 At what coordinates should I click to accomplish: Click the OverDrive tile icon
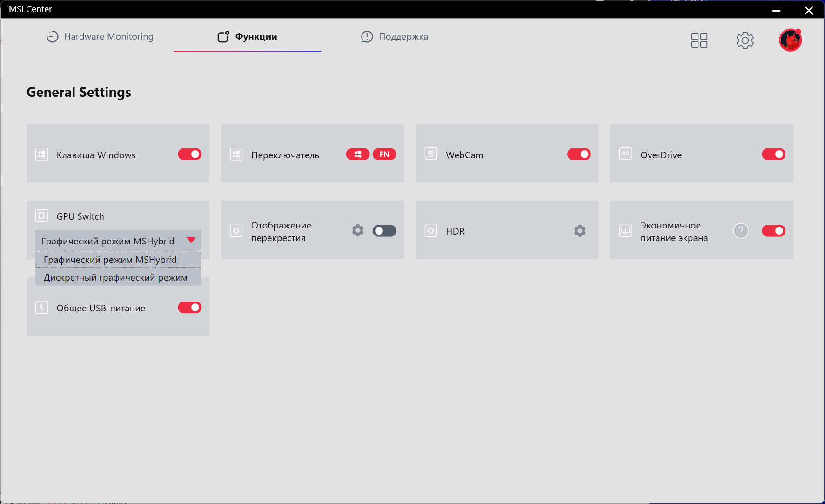tap(625, 154)
